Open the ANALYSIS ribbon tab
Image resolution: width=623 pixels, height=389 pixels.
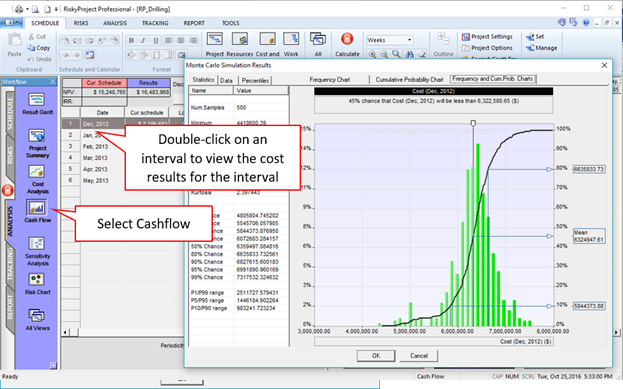click(115, 23)
